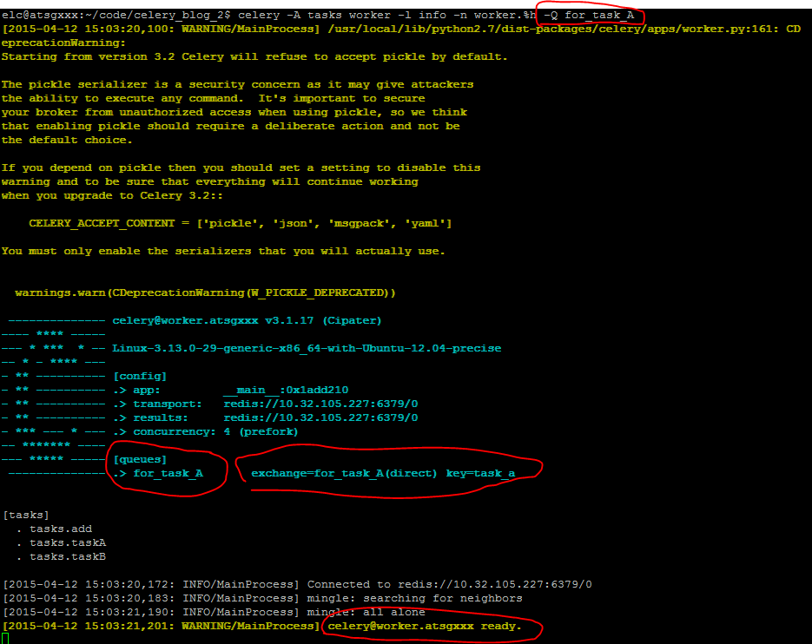Click 'Starting from version 3.2 Celery' line
This screenshot has height=644, width=812.
[254, 57]
